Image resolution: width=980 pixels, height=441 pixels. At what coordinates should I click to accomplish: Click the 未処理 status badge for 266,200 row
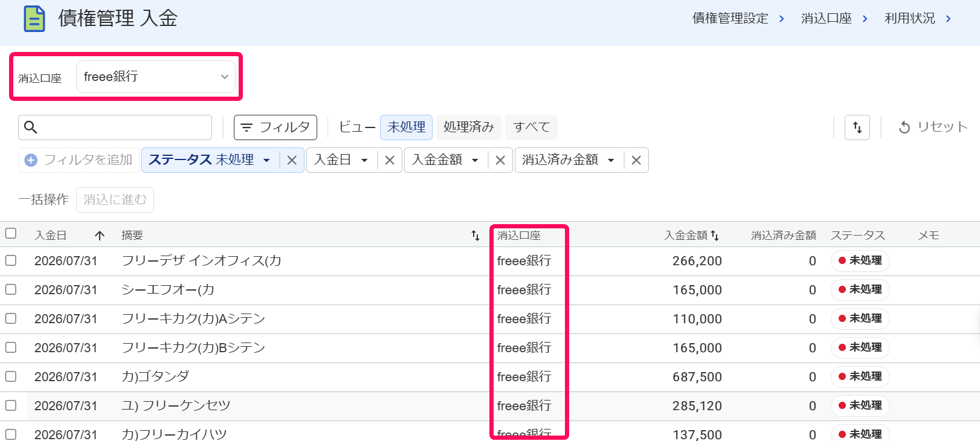(x=860, y=260)
